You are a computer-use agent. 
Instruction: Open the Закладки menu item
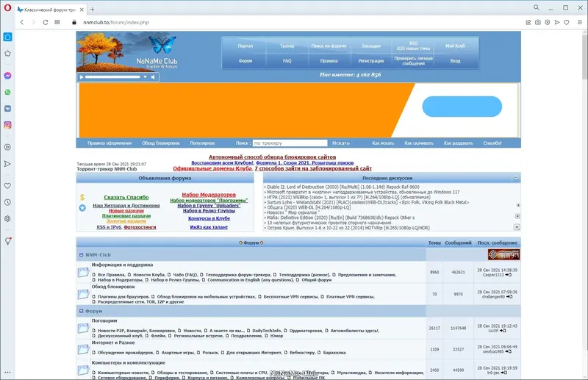[371, 46]
